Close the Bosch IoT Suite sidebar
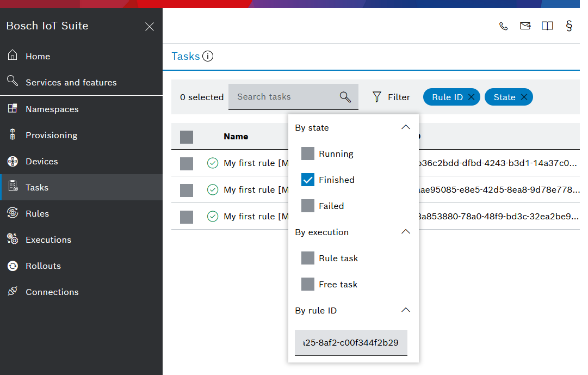This screenshot has height=375, width=588. 149,27
